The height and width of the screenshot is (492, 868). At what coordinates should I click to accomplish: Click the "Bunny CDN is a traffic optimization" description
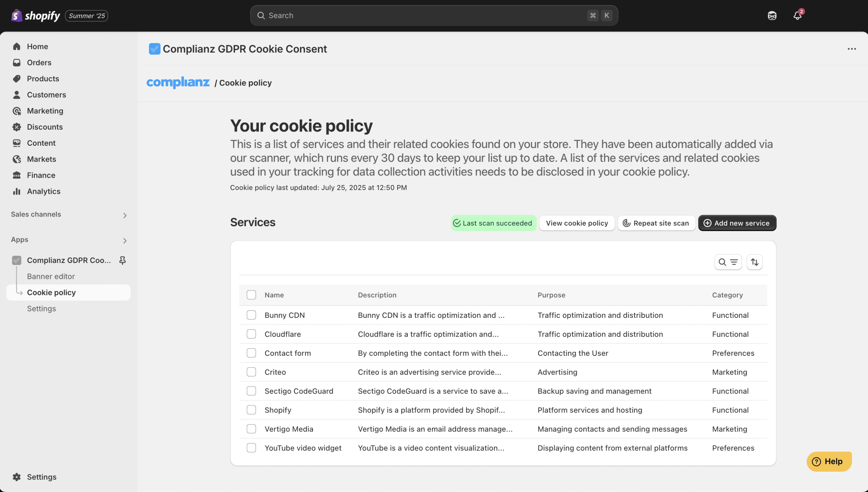(x=431, y=315)
